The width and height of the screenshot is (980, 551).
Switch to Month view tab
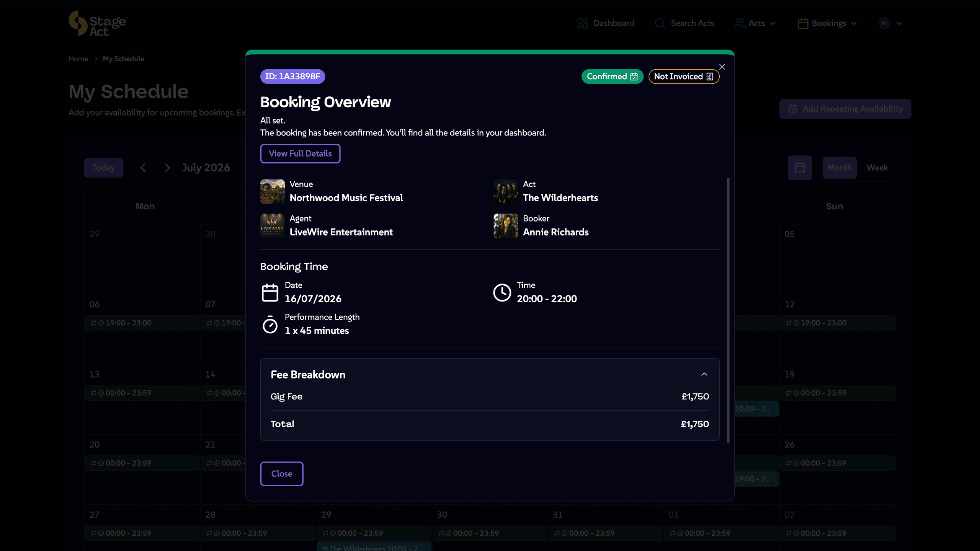tap(839, 168)
